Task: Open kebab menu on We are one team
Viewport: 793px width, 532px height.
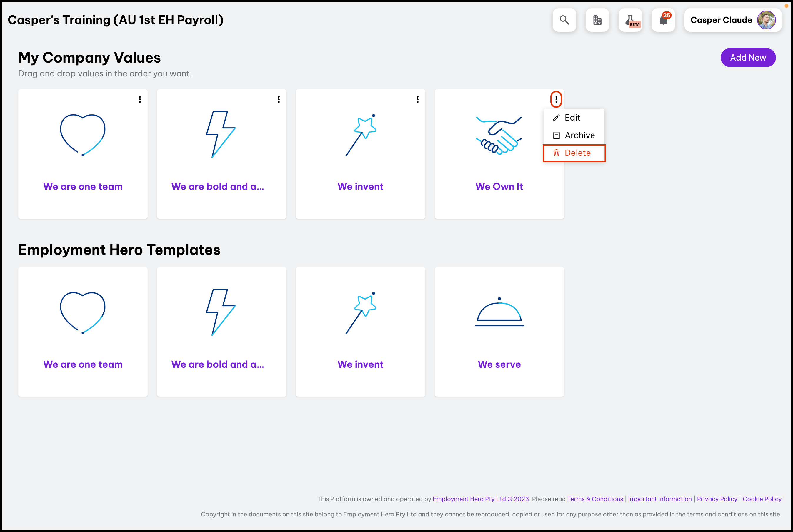Action: click(x=140, y=99)
